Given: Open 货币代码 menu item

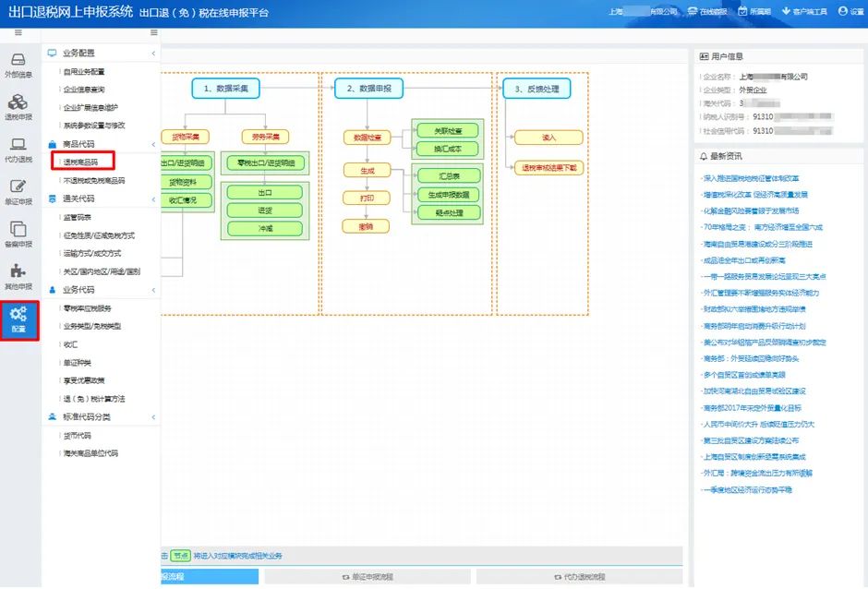Looking at the screenshot, I should tap(77, 436).
